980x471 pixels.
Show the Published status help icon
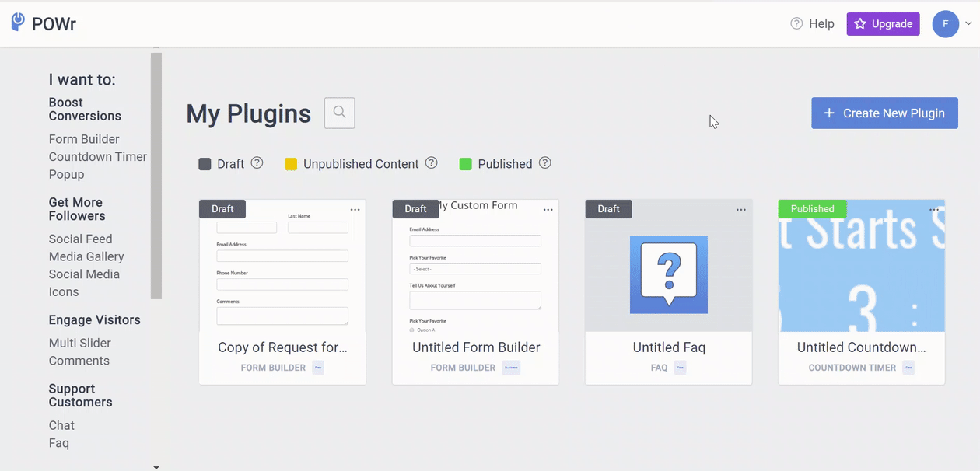pos(545,163)
